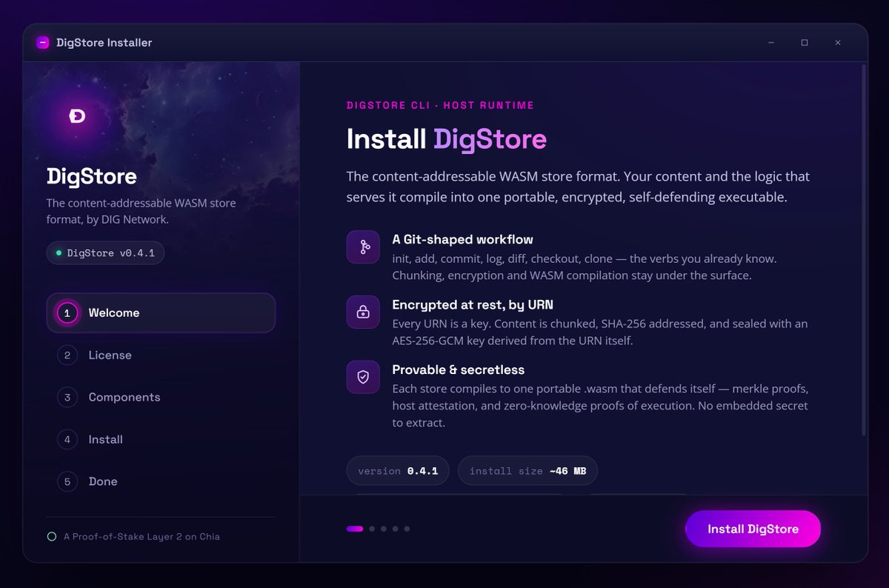
Task: Select the Welcome step in sidebar
Action: point(161,313)
